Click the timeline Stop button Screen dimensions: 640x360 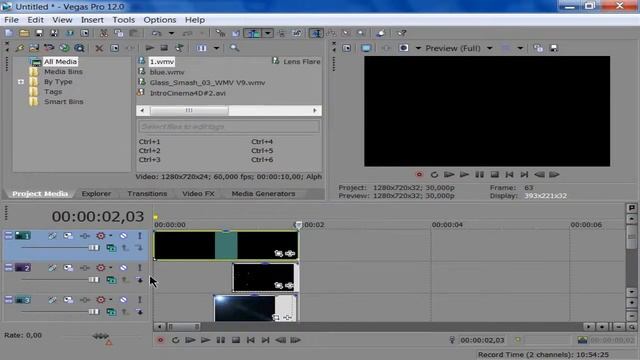[236, 340]
